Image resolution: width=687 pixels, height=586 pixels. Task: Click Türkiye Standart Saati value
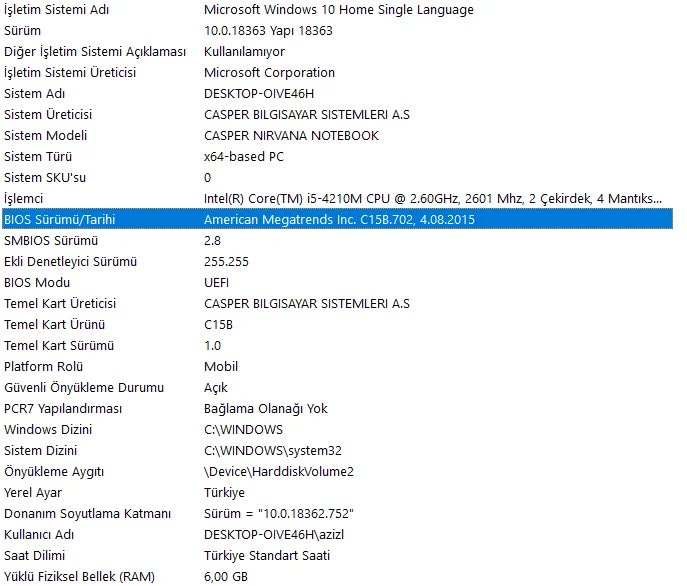pos(267,556)
